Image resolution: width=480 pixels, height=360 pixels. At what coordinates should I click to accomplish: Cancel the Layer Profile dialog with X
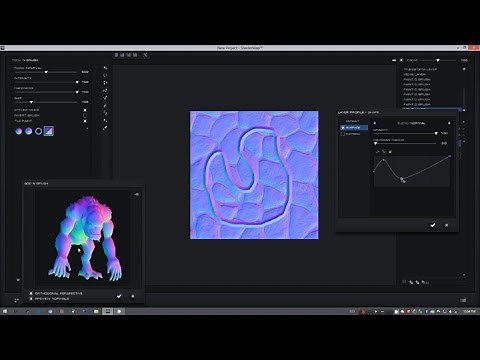(447, 225)
